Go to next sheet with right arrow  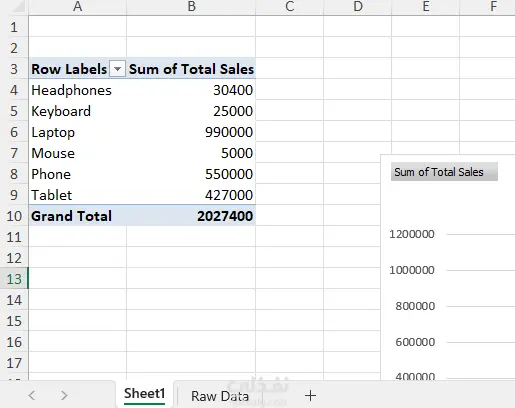(64, 396)
